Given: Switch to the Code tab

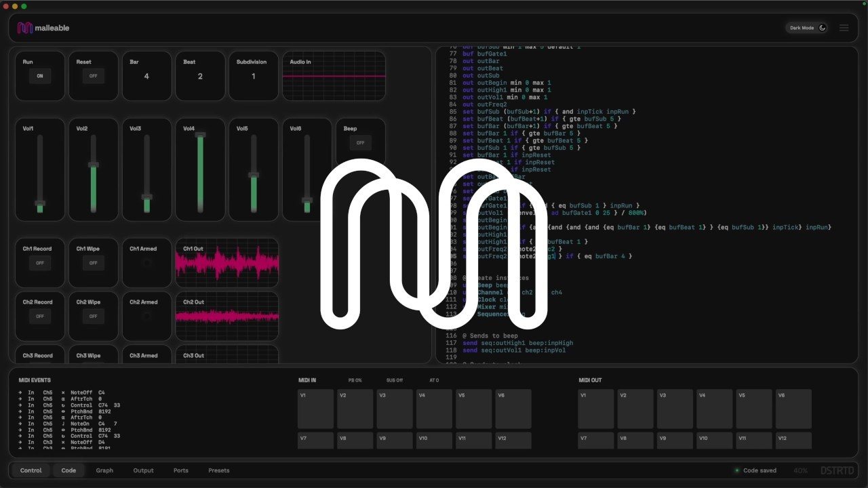Looking at the screenshot, I should point(68,470).
